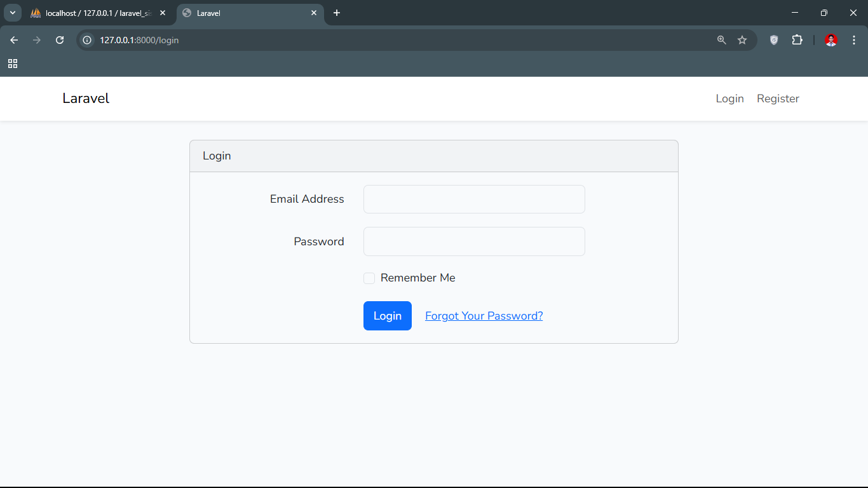Bookmark this page with the star icon
This screenshot has width=868, height=488.
[742, 40]
